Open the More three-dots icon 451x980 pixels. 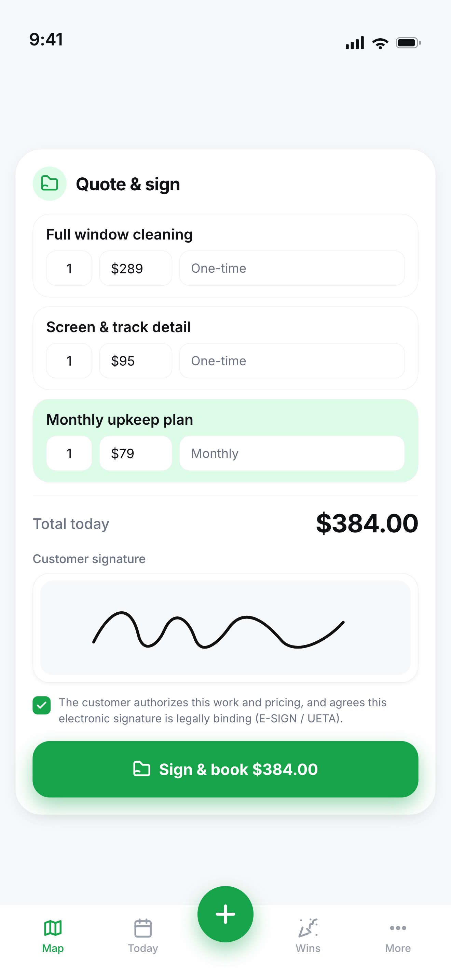point(398,928)
